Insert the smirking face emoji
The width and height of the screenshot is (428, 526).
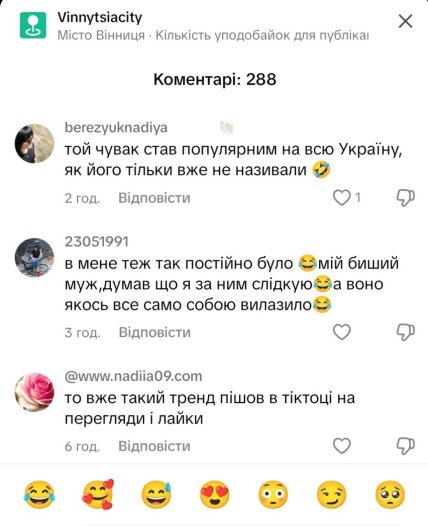pyautogui.click(x=332, y=494)
